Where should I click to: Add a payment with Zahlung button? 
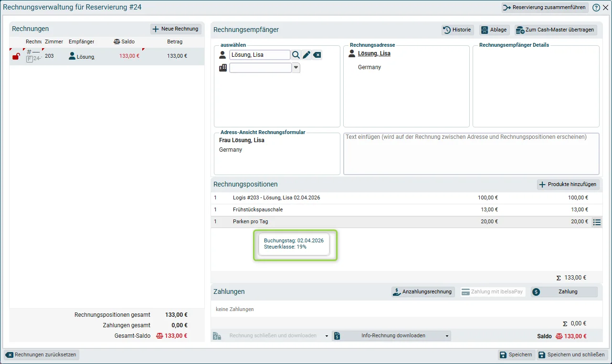click(x=564, y=291)
